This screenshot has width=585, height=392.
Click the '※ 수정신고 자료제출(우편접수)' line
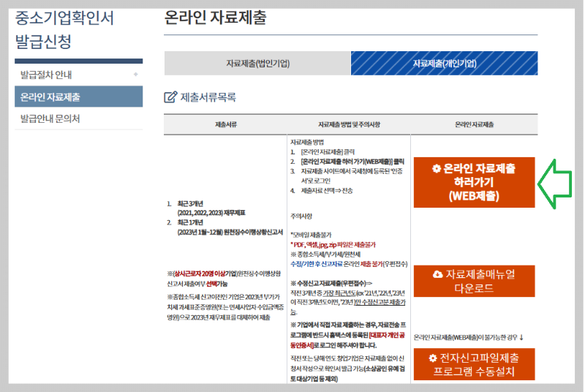331,284
